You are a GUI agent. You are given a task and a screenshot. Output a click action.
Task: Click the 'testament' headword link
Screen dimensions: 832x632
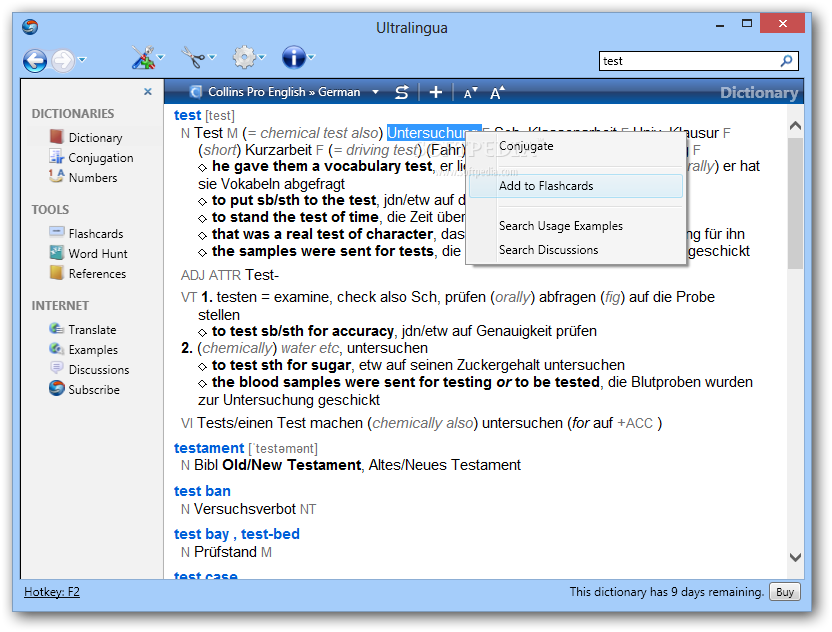[209, 448]
